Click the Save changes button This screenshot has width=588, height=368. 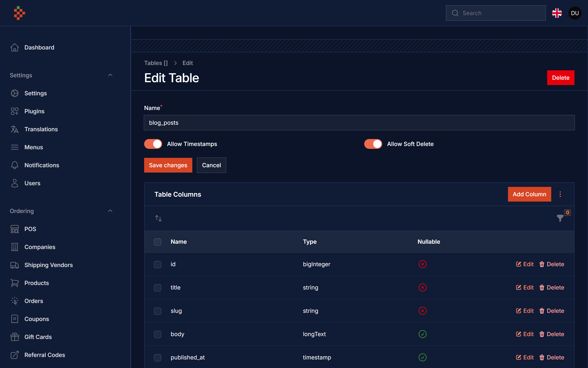click(168, 165)
